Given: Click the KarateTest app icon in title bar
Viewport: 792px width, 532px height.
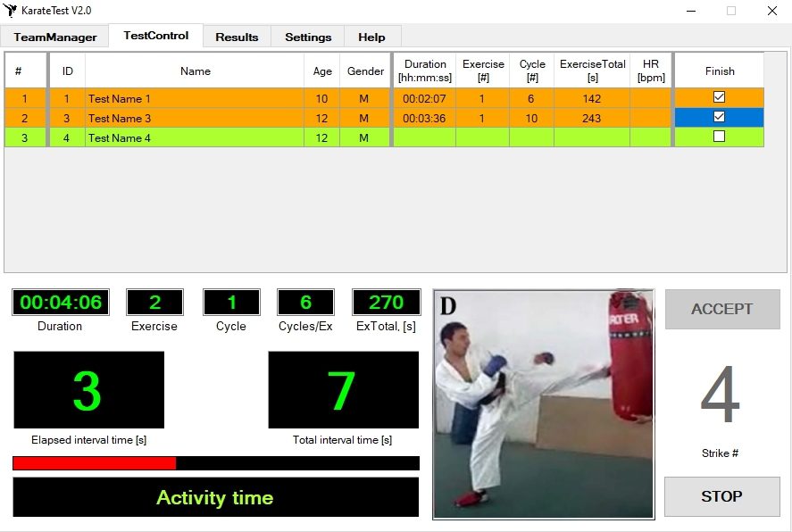Looking at the screenshot, I should [x=11, y=11].
